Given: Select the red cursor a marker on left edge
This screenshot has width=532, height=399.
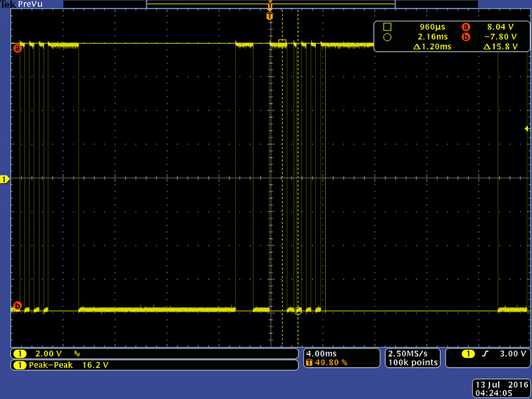Looking at the screenshot, I should (x=18, y=48).
